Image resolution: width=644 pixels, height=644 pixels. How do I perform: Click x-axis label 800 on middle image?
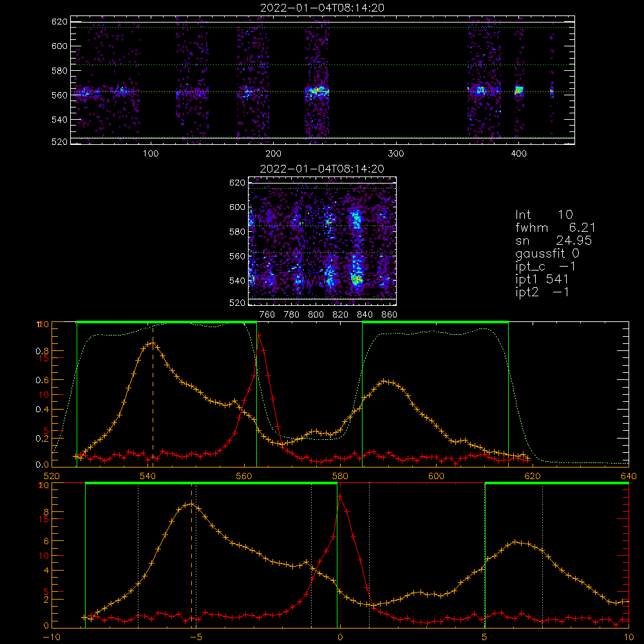tap(316, 315)
